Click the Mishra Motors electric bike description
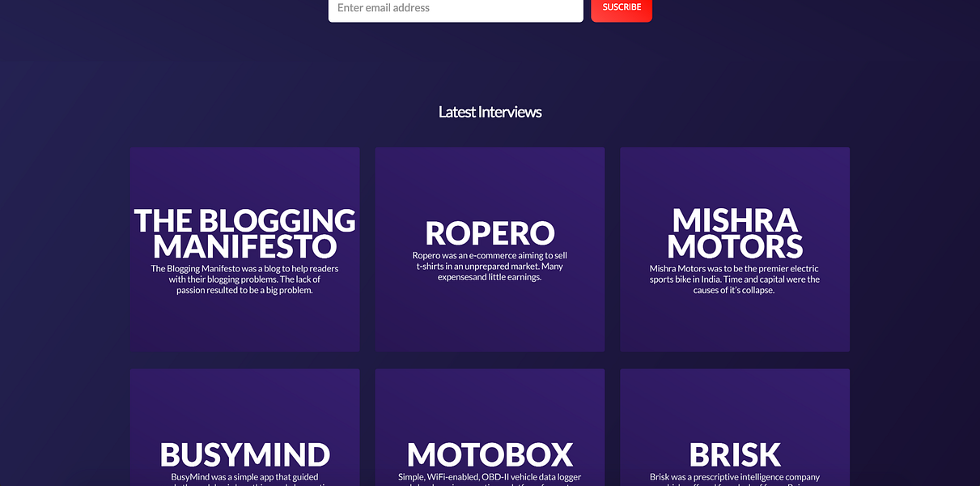The height and width of the screenshot is (486, 980). [735, 279]
